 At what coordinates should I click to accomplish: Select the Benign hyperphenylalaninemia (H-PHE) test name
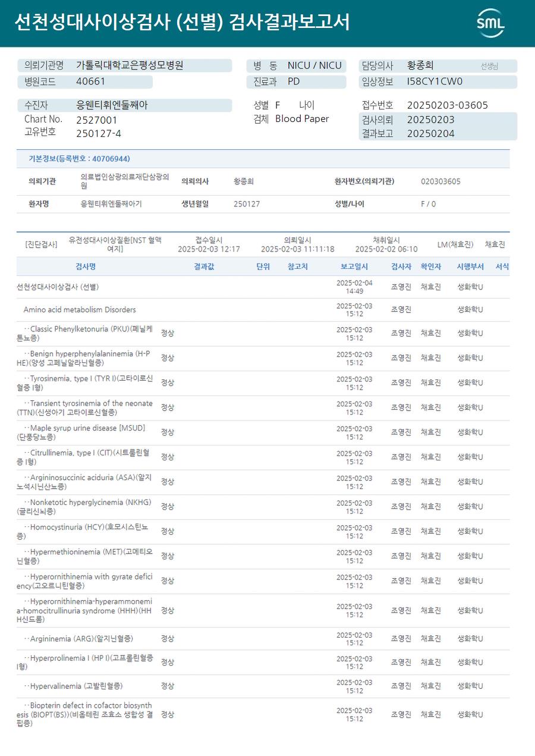tap(83, 358)
